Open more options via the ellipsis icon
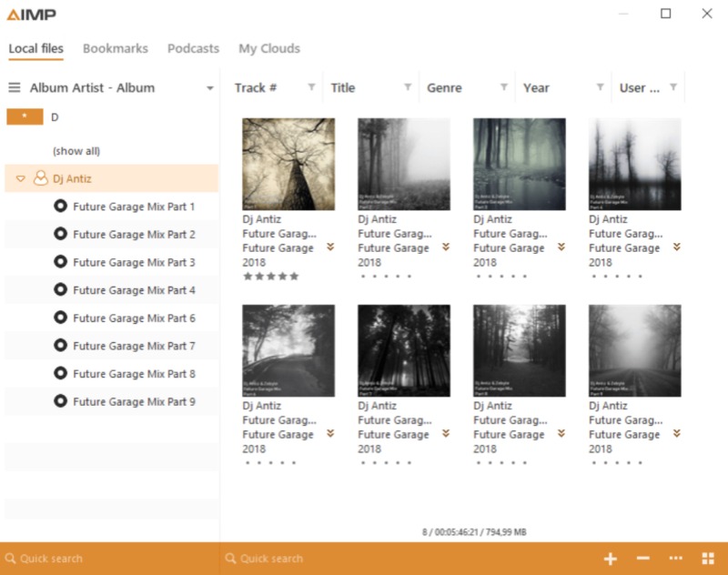Viewport: 728px width, 575px height. tap(674, 558)
